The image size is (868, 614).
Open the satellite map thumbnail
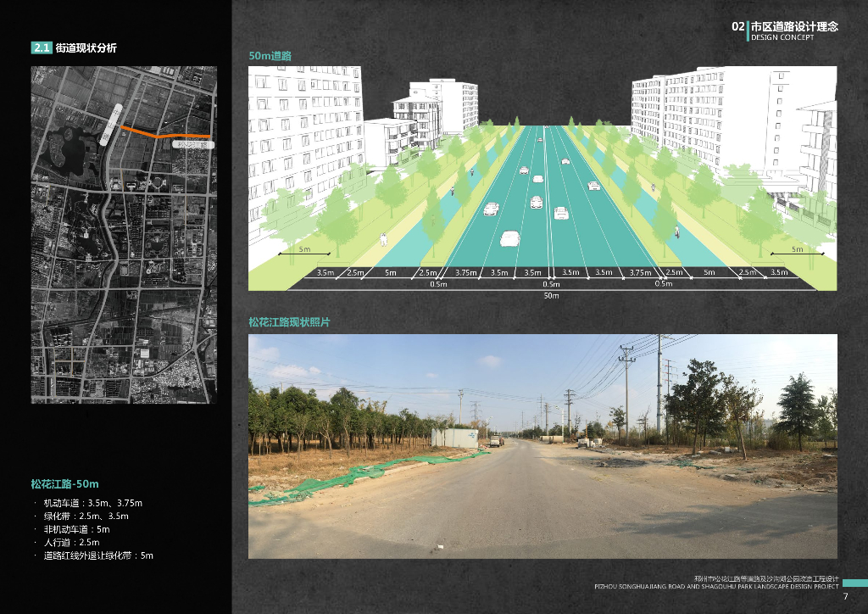pos(124,235)
